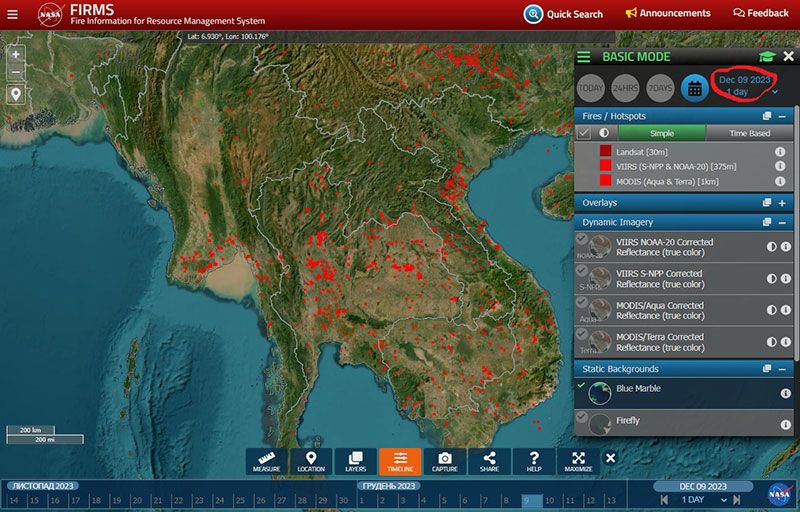Show info for VIIRS NOAA-20 layer

coord(786,247)
